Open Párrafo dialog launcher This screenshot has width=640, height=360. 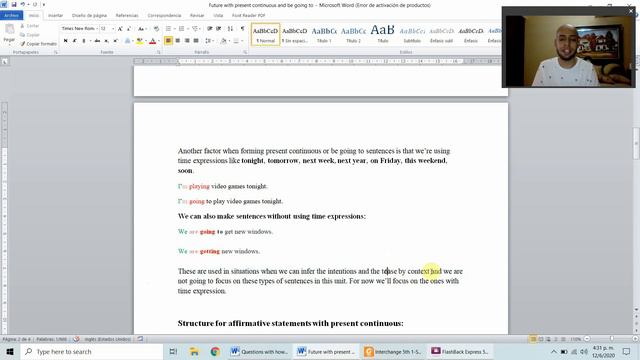click(x=245, y=52)
